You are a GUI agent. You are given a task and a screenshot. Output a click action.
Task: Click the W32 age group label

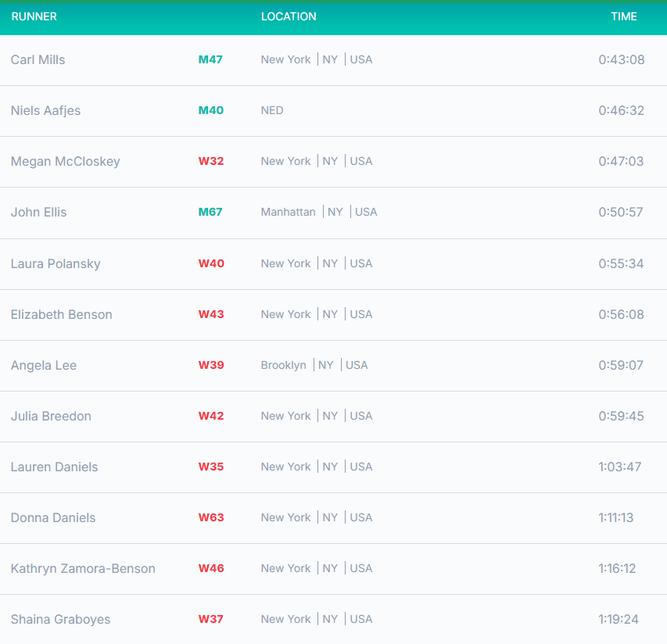click(211, 161)
